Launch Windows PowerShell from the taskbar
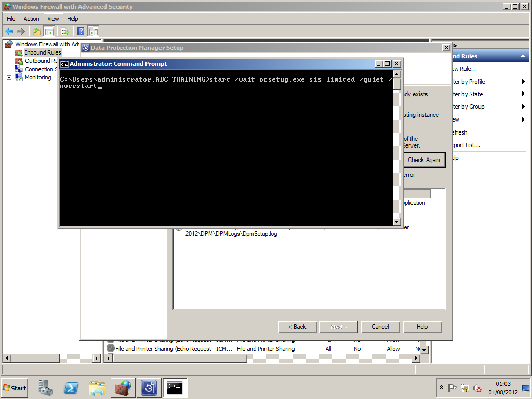Screen dimensions: 532x399 (x=71, y=388)
